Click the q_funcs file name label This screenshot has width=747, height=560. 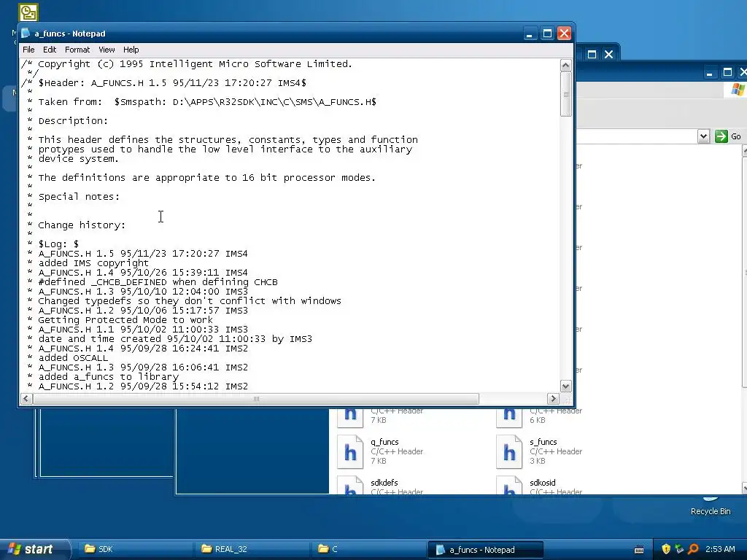(x=384, y=442)
